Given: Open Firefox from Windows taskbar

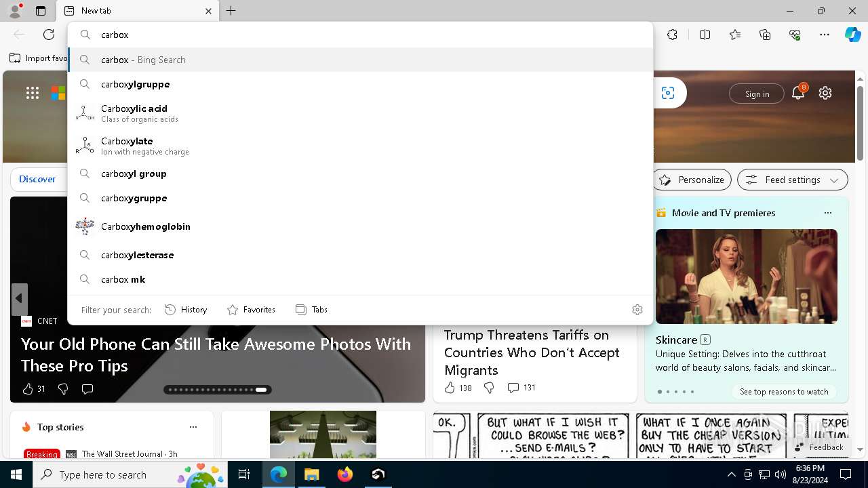Looking at the screenshot, I should [x=345, y=474].
